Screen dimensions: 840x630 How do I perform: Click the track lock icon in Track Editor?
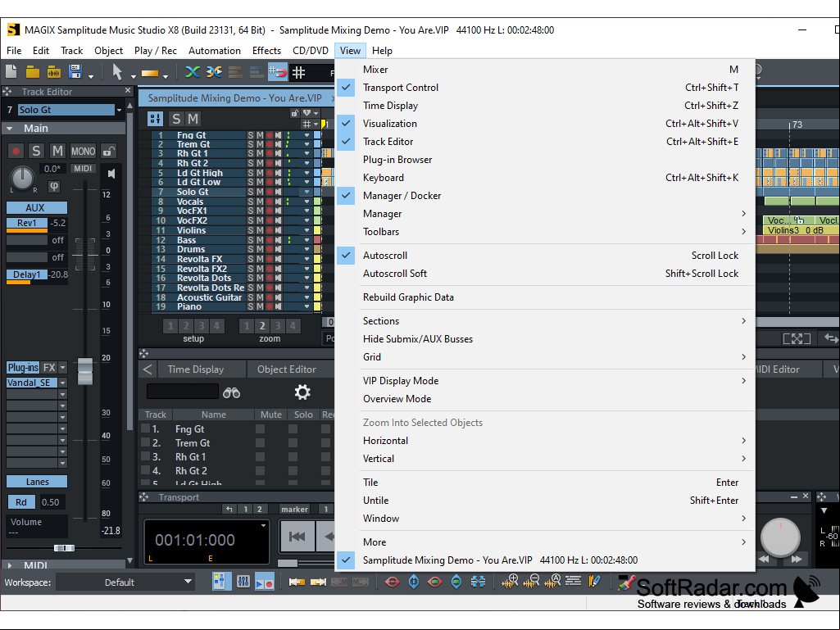click(109, 151)
